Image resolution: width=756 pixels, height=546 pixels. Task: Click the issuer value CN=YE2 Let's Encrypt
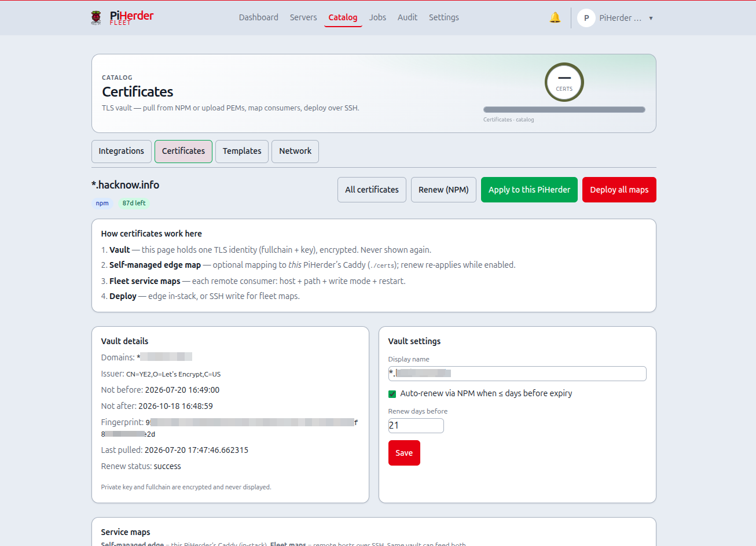[x=174, y=374]
